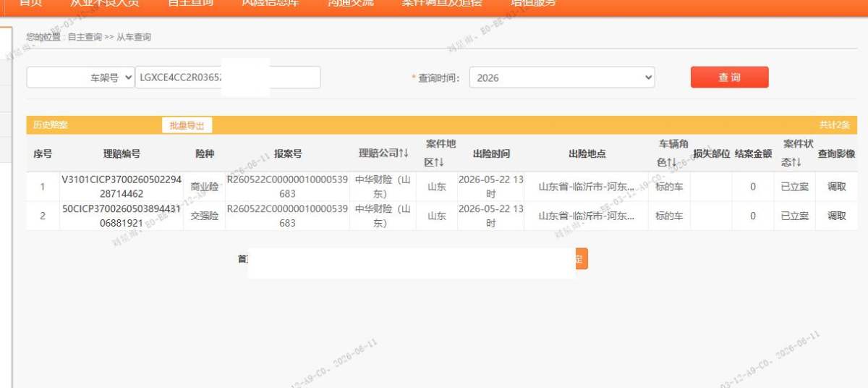Sort table by 案件状态 column
The width and height of the screenshot is (868, 388).
coord(797,153)
